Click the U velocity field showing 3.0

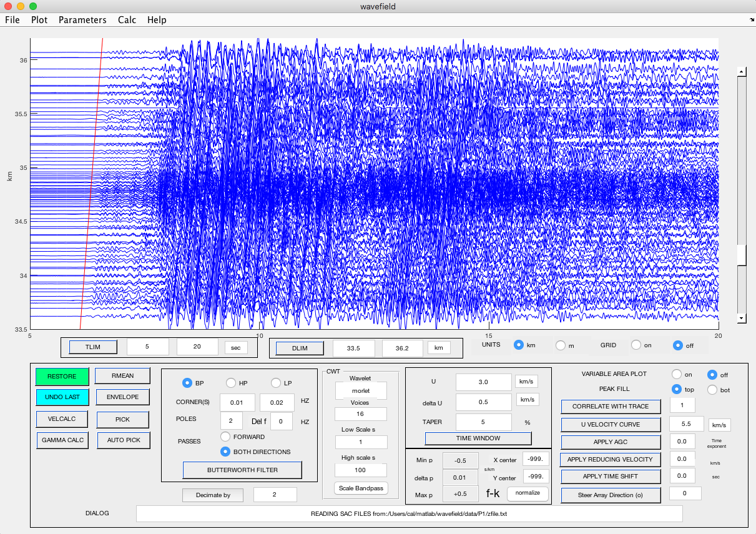483,382
